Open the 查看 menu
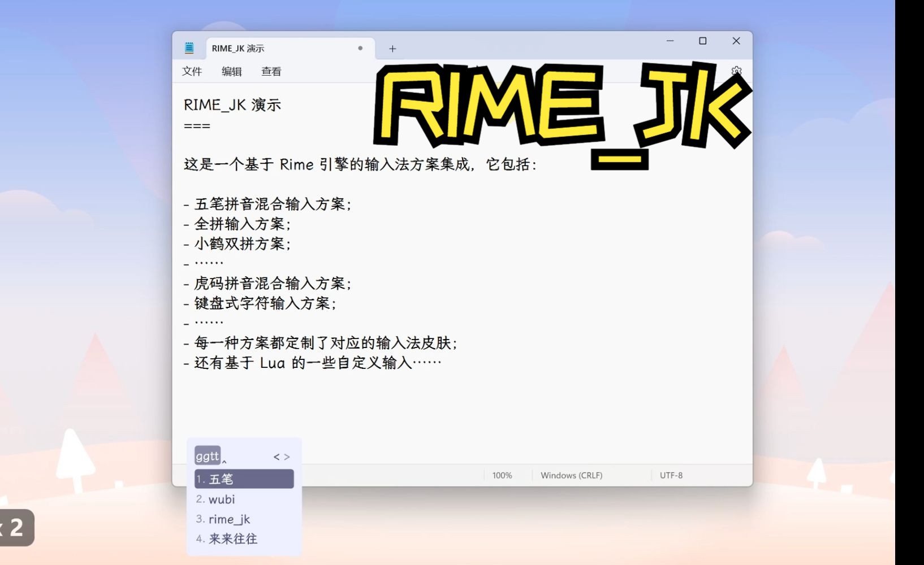Screen dimensions: 924x565 tap(271, 71)
